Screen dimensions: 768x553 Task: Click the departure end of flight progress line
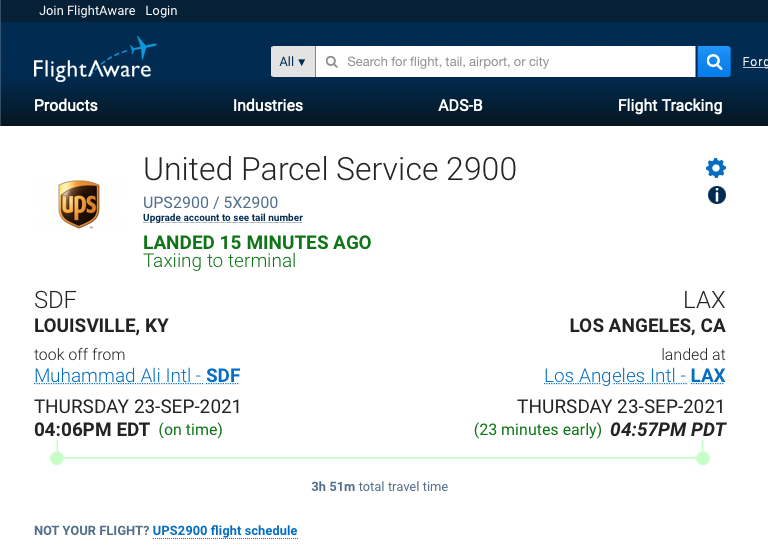[x=57, y=458]
